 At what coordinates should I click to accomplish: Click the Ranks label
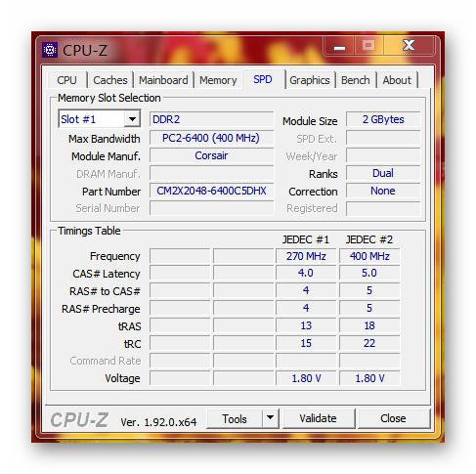[x=324, y=174]
